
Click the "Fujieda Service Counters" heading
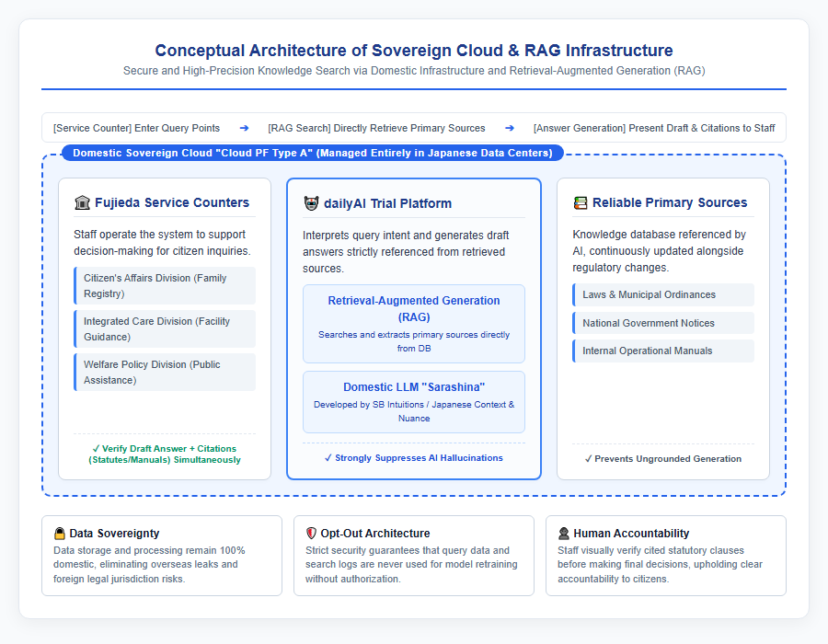click(x=172, y=202)
